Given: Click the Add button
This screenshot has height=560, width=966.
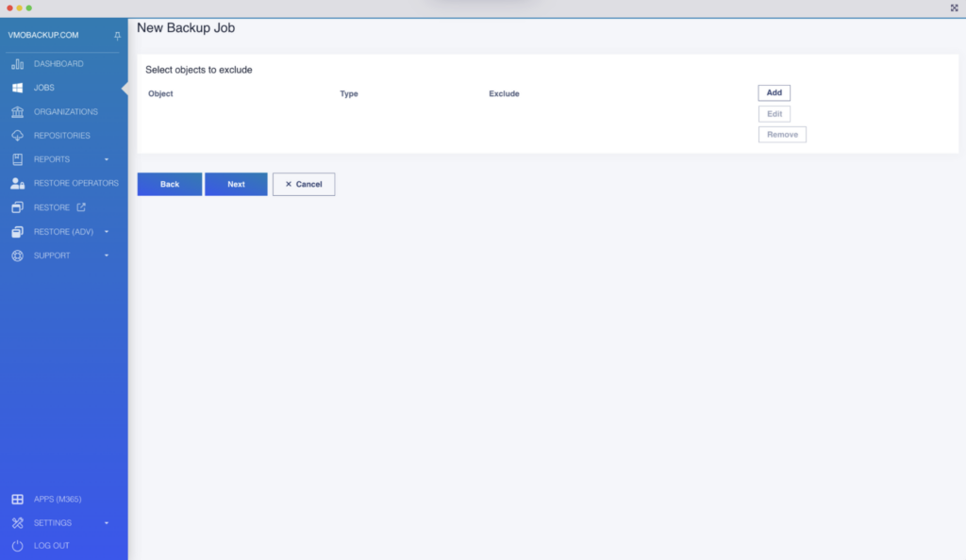Looking at the screenshot, I should (x=774, y=93).
